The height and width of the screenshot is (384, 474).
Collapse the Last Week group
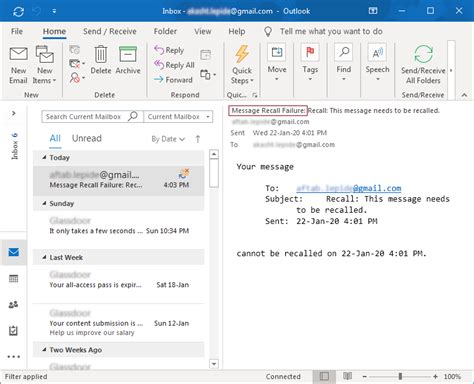click(x=44, y=257)
